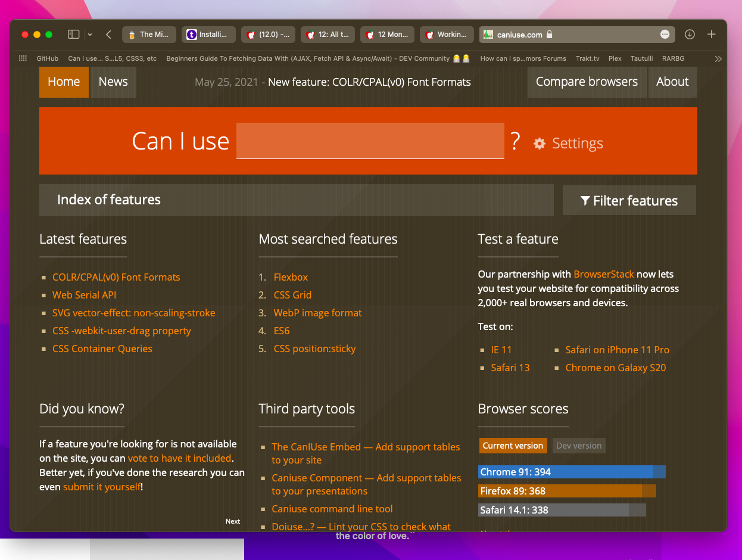This screenshot has height=560, width=742.
Task: Test on Chrome on Galaxy S20
Action: click(x=616, y=368)
